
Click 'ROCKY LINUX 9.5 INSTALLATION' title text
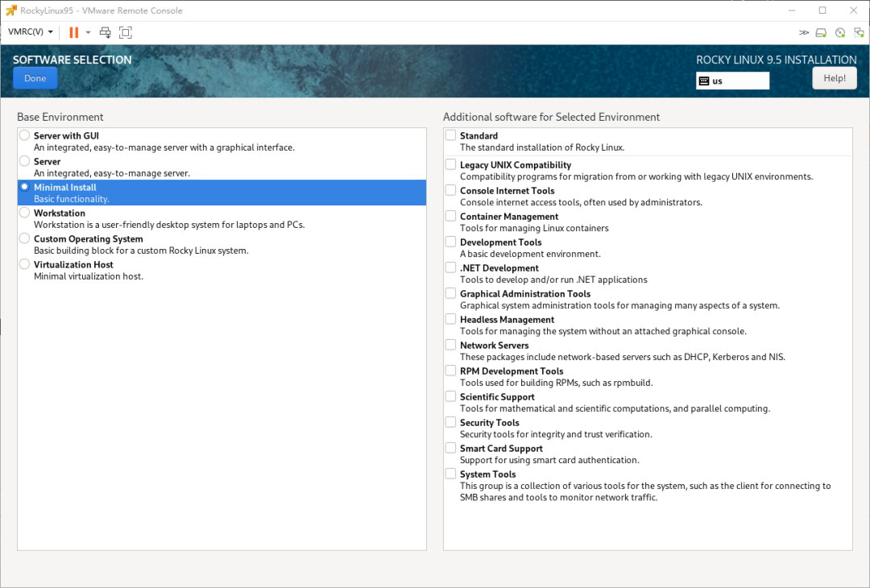tap(777, 60)
